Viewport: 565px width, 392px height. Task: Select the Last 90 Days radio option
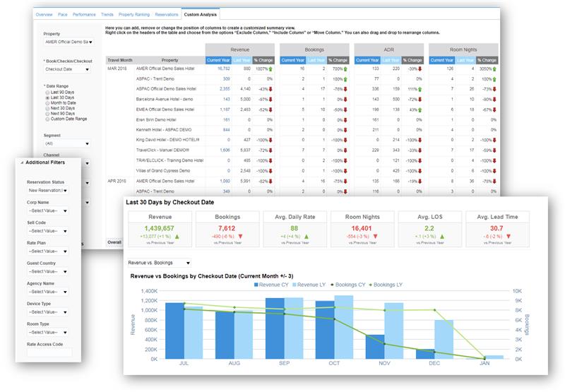click(47, 92)
